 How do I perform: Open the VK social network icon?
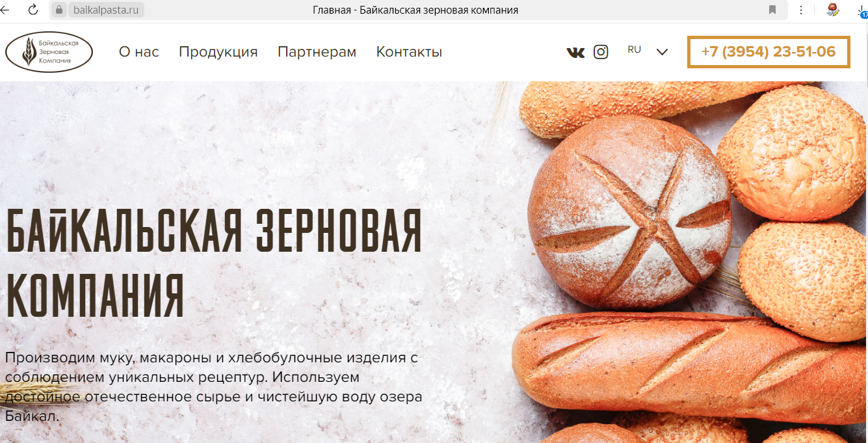click(575, 52)
